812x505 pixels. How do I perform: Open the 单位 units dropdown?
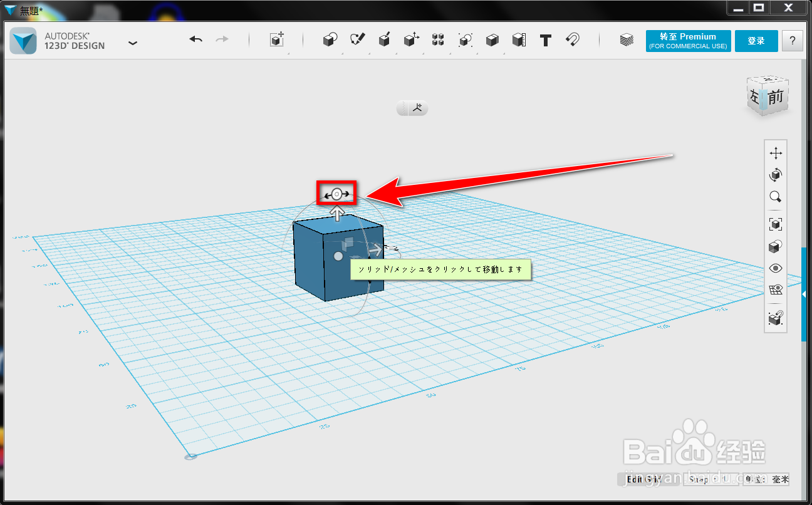[x=766, y=479]
